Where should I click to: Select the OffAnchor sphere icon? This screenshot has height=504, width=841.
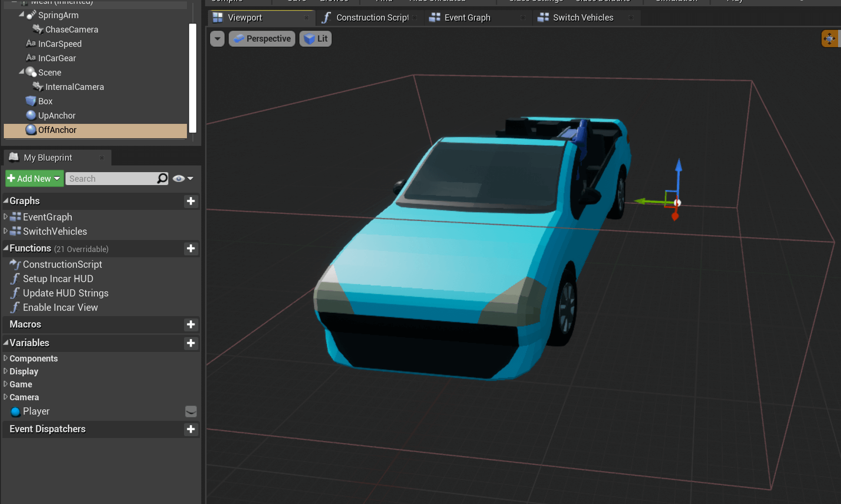click(31, 130)
